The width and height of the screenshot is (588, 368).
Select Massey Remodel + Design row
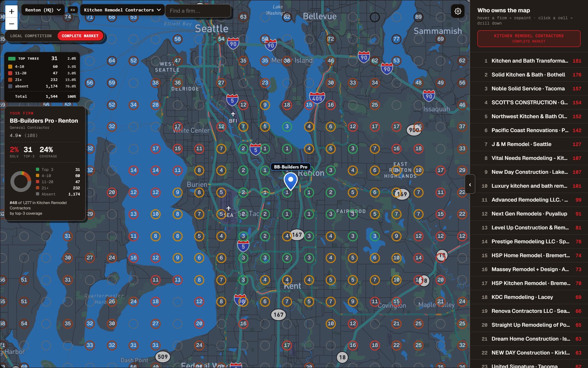pyautogui.click(x=529, y=269)
